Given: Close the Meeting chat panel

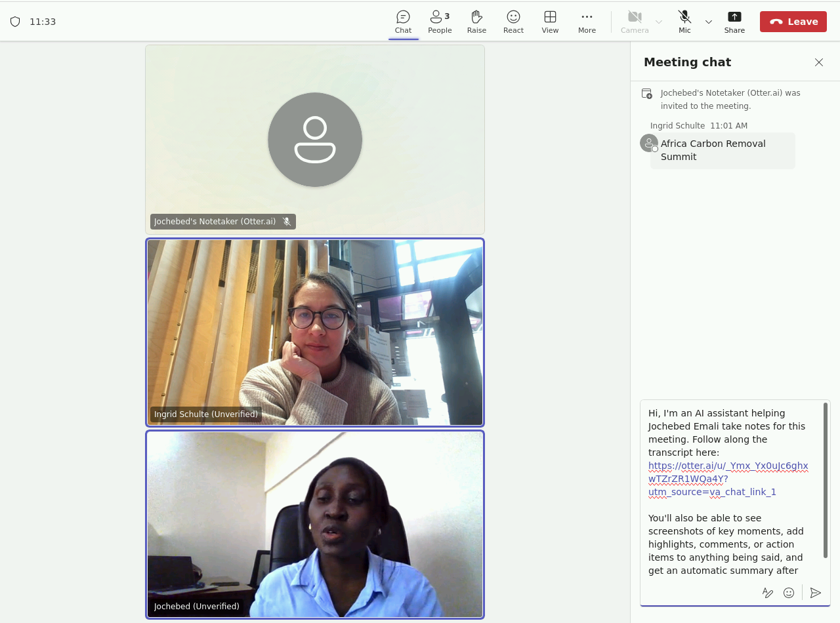Looking at the screenshot, I should [819, 62].
